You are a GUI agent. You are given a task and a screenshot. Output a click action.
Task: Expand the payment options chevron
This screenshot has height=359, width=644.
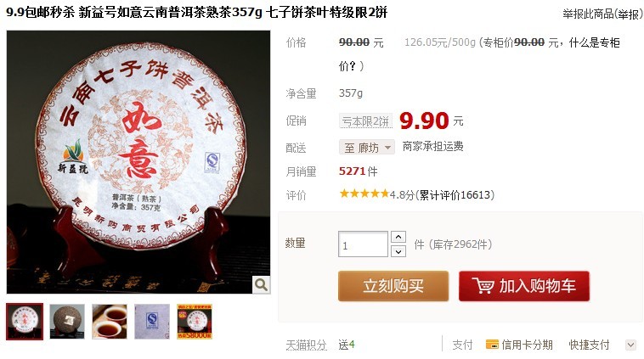[630, 345]
